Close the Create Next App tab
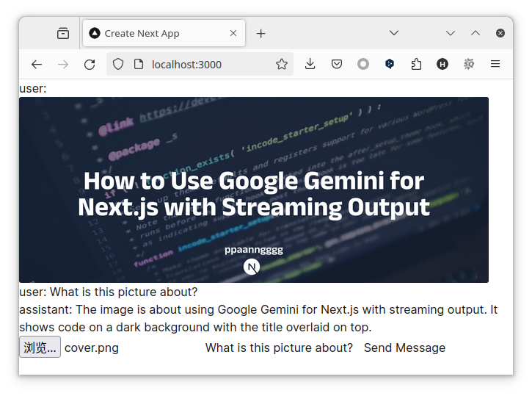The height and width of the screenshot is (396, 532). (x=233, y=33)
